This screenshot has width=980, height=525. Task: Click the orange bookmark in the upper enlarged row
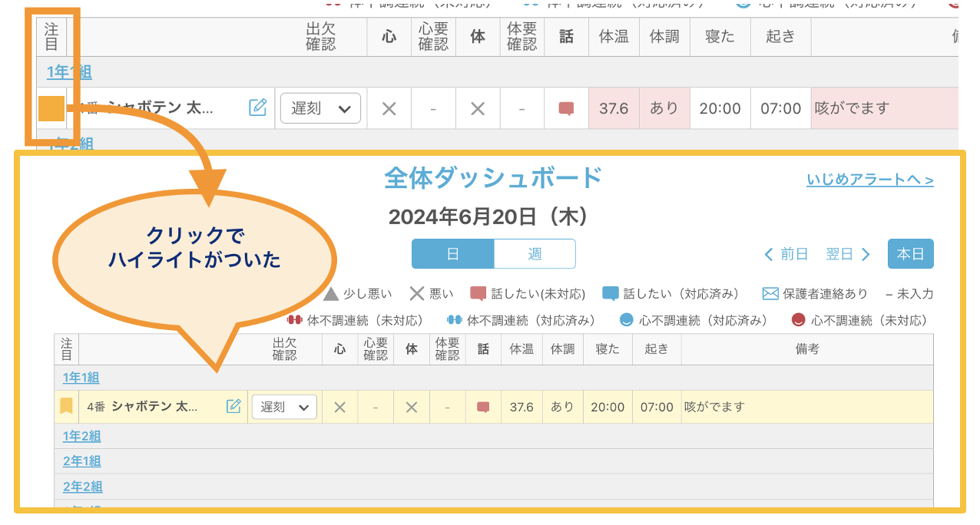click(x=51, y=108)
